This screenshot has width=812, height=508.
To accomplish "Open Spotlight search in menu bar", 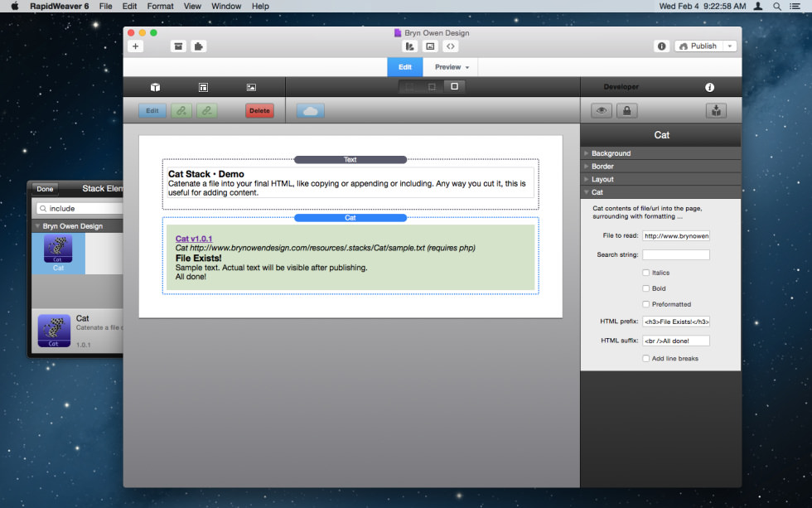I will pos(777,6).
